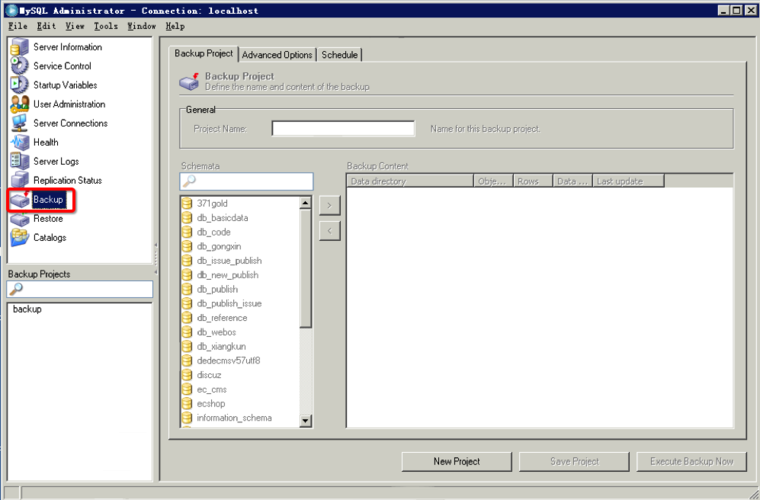Open the Window menu
Viewport: 760px width, 500px height.
[x=142, y=26]
